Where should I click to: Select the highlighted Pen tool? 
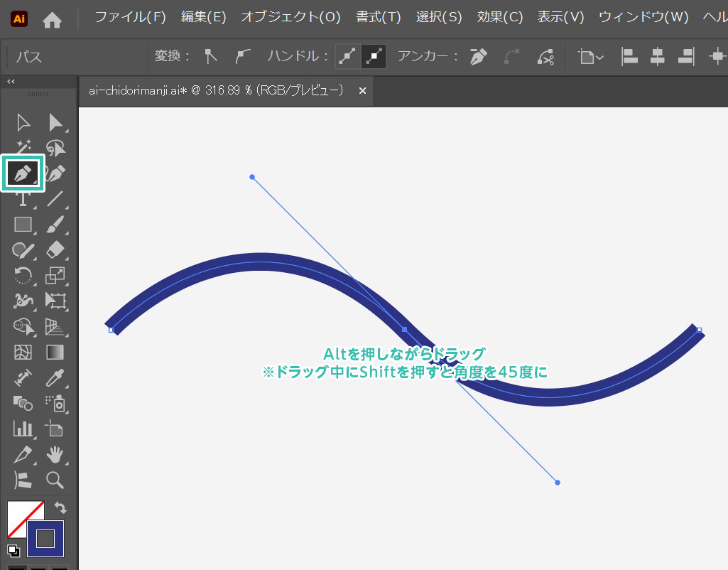(23, 173)
